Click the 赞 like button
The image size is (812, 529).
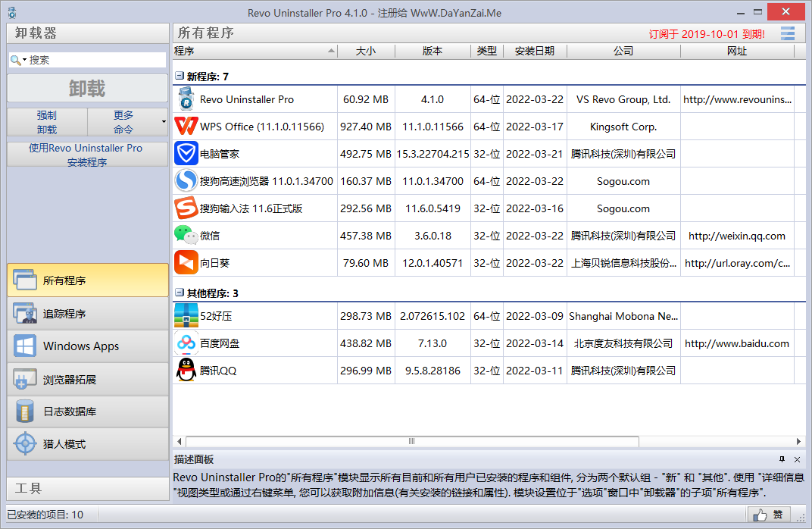pyautogui.click(x=768, y=515)
